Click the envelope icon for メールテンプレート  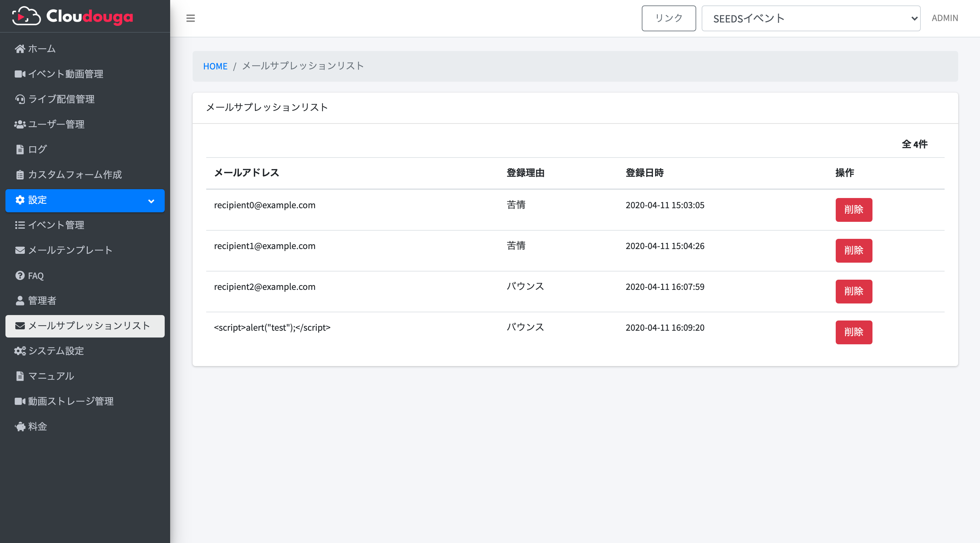[20, 250]
